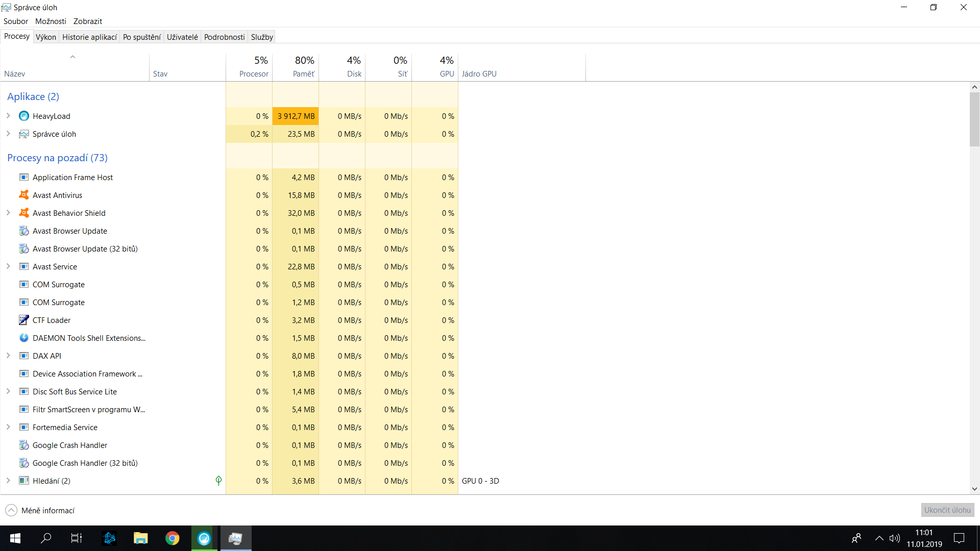Image resolution: width=980 pixels, height=551 pixels.
Task: Switch to the Výkon tab
Action: [46, 37]
